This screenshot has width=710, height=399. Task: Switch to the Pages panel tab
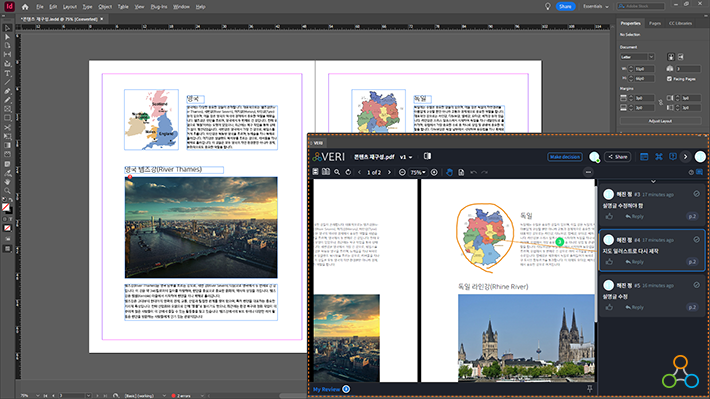(655, 23)
